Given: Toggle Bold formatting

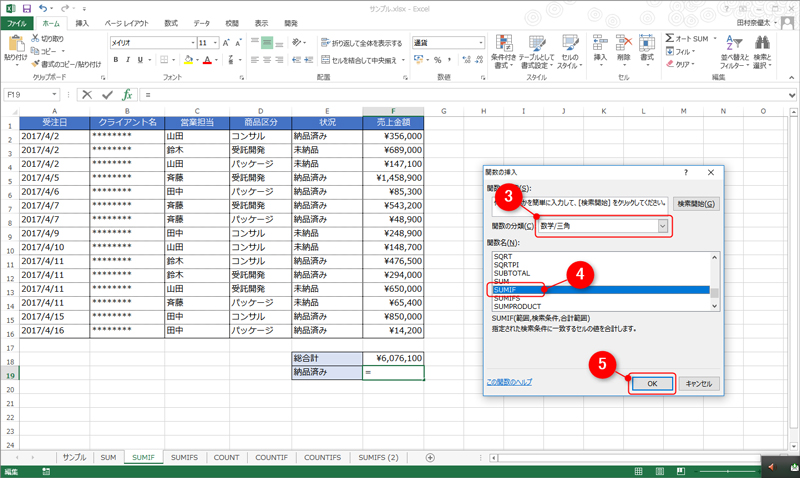Looking at the screenshot, I should point(116,60).
